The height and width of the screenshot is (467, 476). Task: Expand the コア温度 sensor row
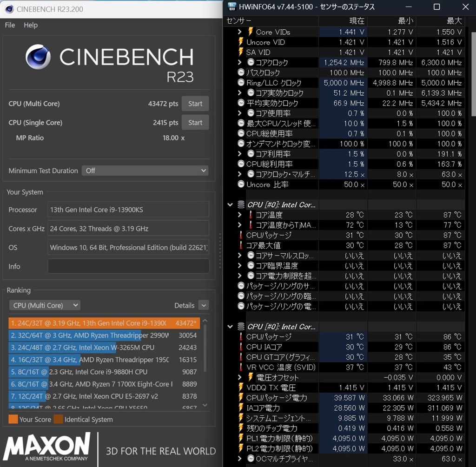click(x=239, y=215)
